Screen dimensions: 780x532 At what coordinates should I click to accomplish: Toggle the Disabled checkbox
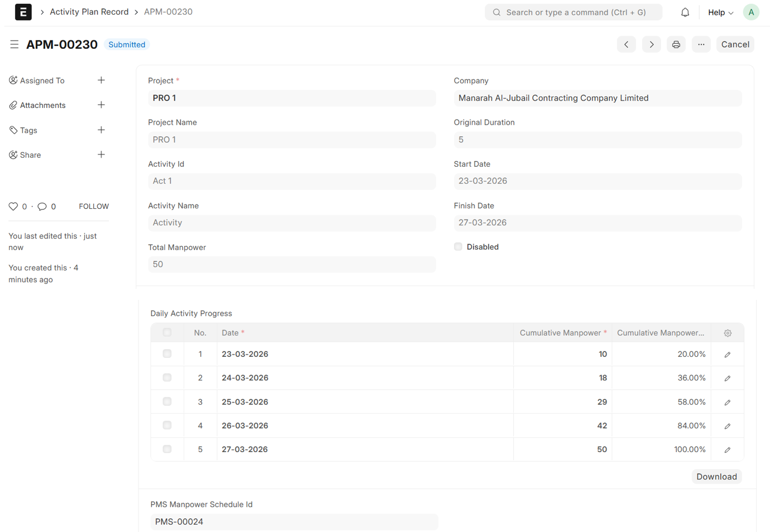[x=458, y=247]
